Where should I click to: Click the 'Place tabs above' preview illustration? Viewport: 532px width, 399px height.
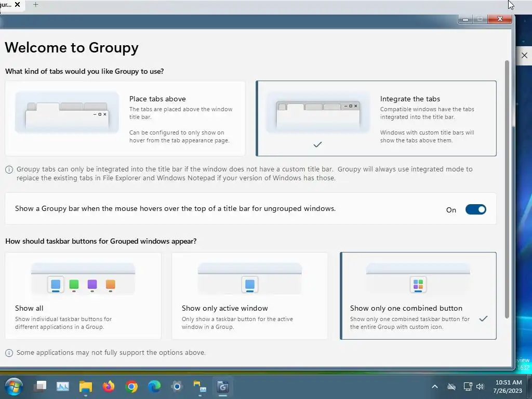(67, 113)
